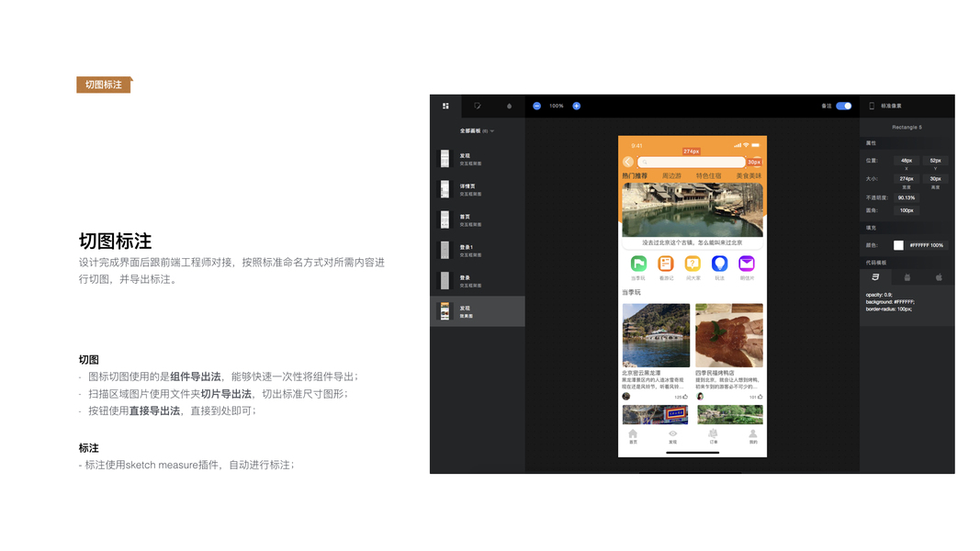Click the zoom out minus button
Screen dimensions: 980x551
click(x=536, y=107)
